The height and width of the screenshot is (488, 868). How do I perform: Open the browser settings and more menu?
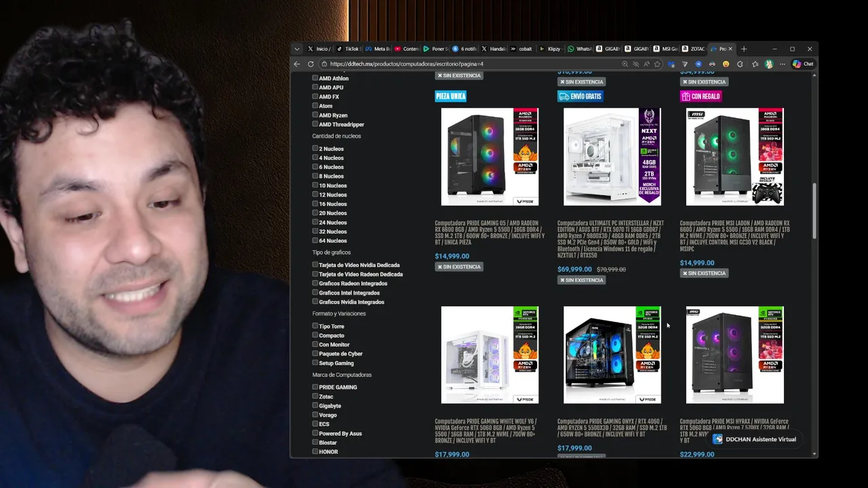click(782, 64)
